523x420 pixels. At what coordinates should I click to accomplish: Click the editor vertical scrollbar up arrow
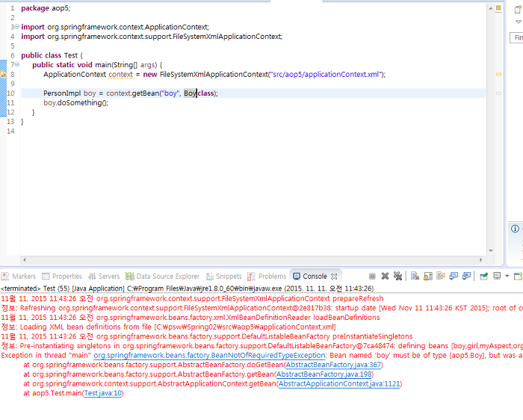pyautogui.click(x=491, y=8)
